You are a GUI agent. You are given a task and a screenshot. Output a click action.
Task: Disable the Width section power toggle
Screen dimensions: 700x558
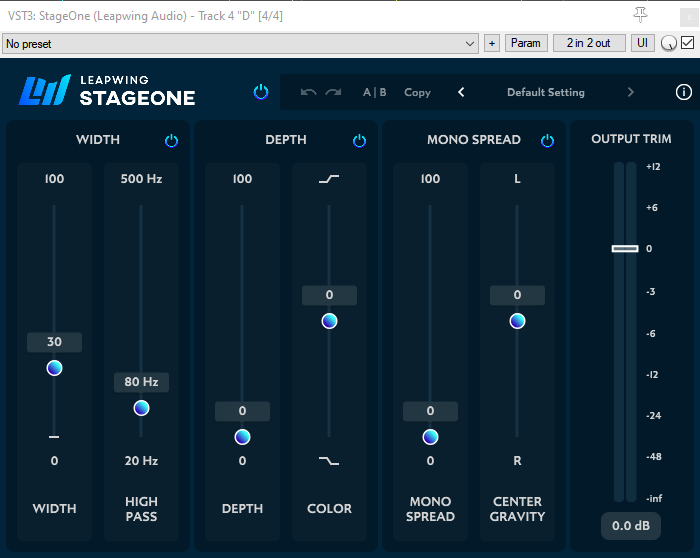[x=171, y=141]
